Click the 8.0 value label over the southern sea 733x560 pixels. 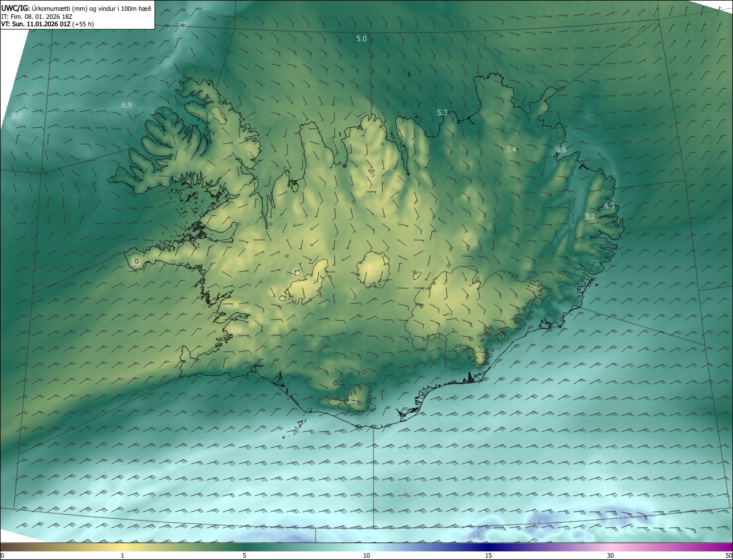point(404,492)
